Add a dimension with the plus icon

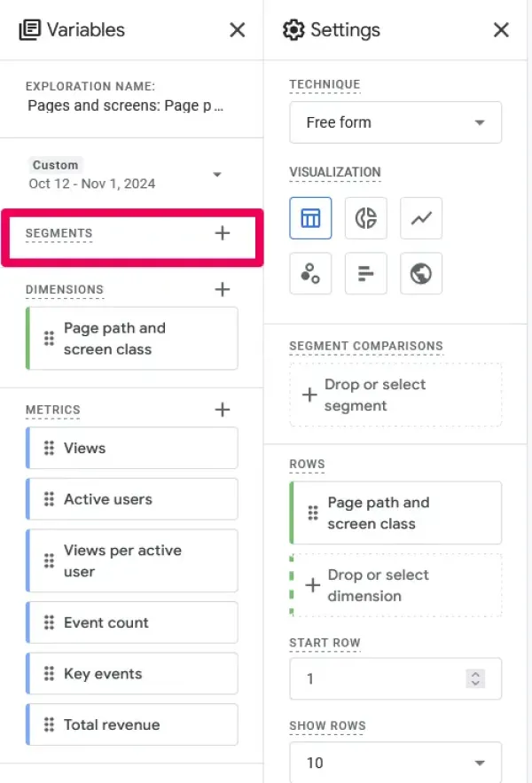pyautogui.click(x=223, y=289)
